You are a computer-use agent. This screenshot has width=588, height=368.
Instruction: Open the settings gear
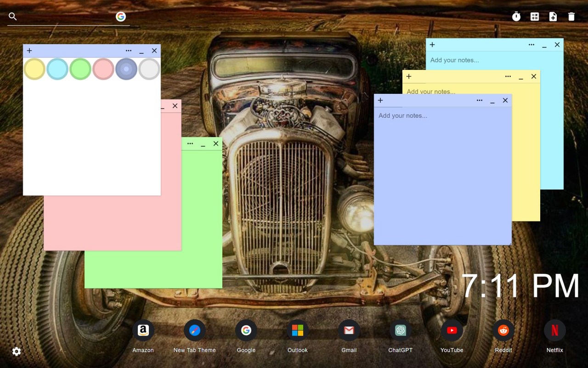(17, 351)
